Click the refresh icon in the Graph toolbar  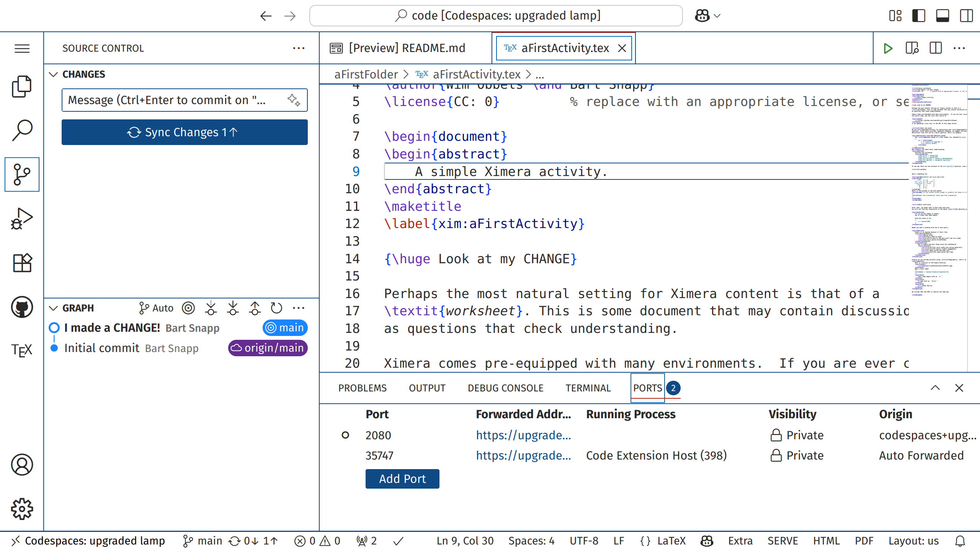(x=276, y=308)
